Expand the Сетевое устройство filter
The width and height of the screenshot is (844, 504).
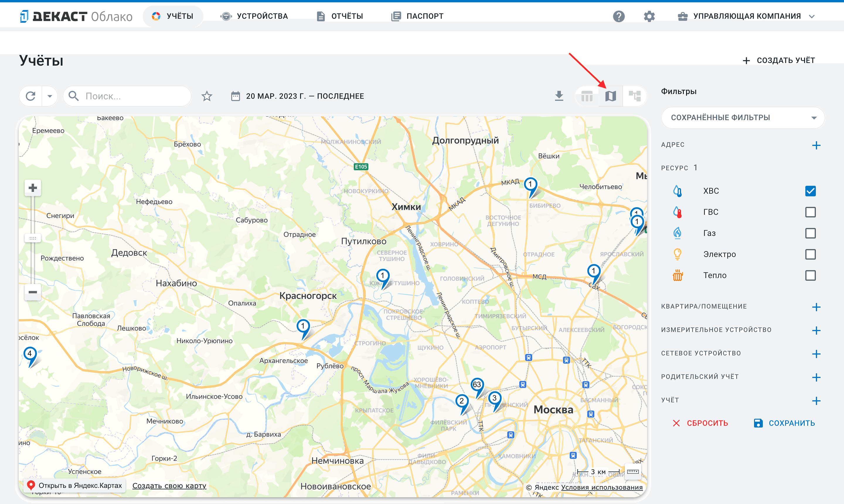816,354
